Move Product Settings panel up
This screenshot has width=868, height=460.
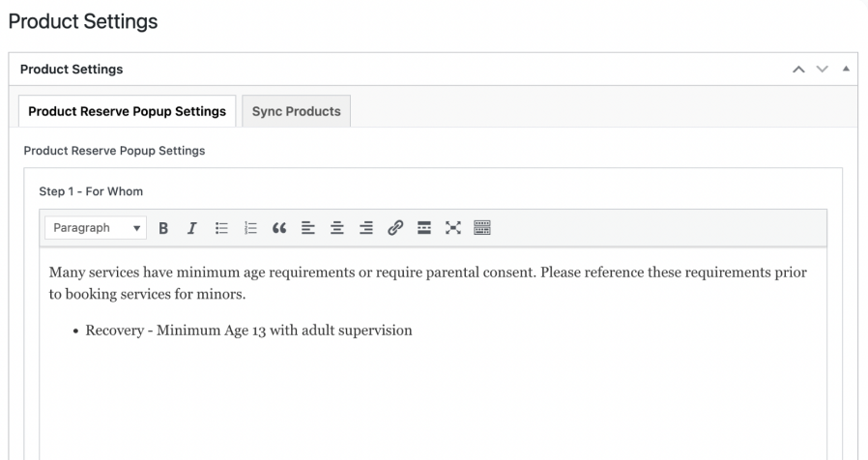pos(798,70)
